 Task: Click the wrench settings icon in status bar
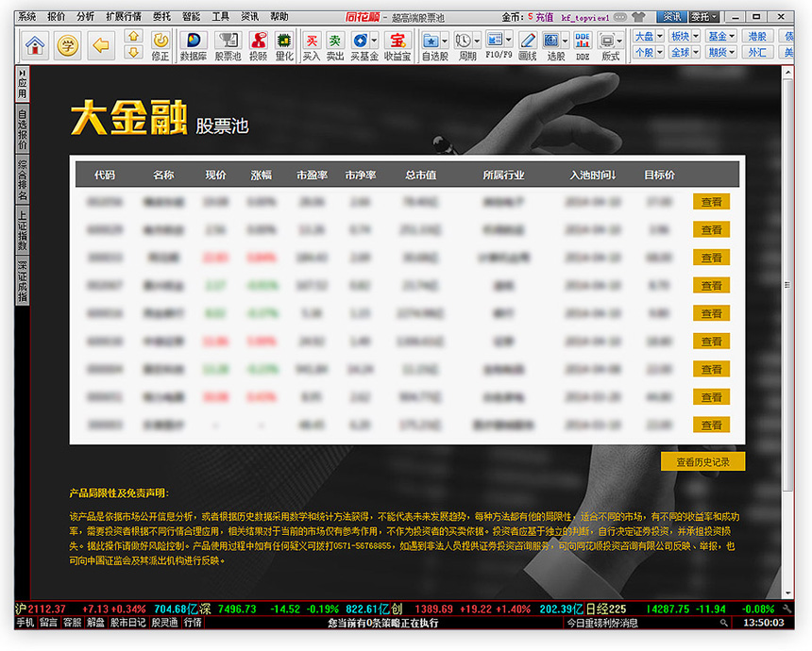(787, 609)
